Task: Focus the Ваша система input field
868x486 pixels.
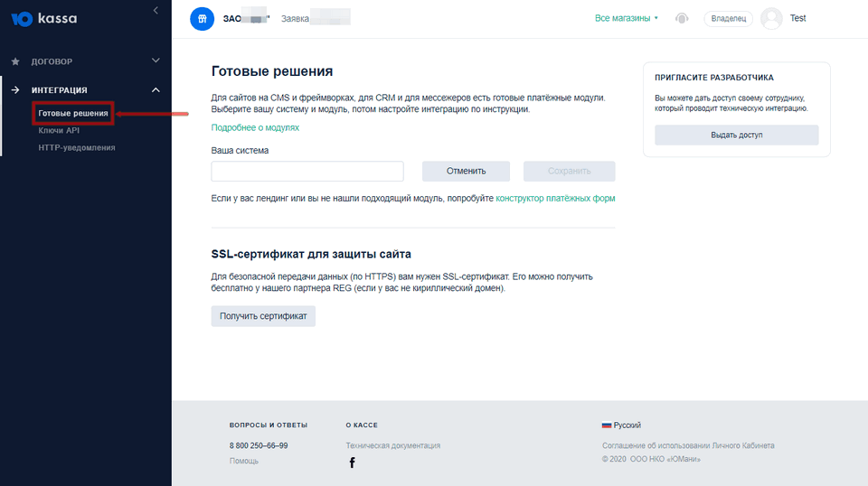Action: (x=307, y=171)
